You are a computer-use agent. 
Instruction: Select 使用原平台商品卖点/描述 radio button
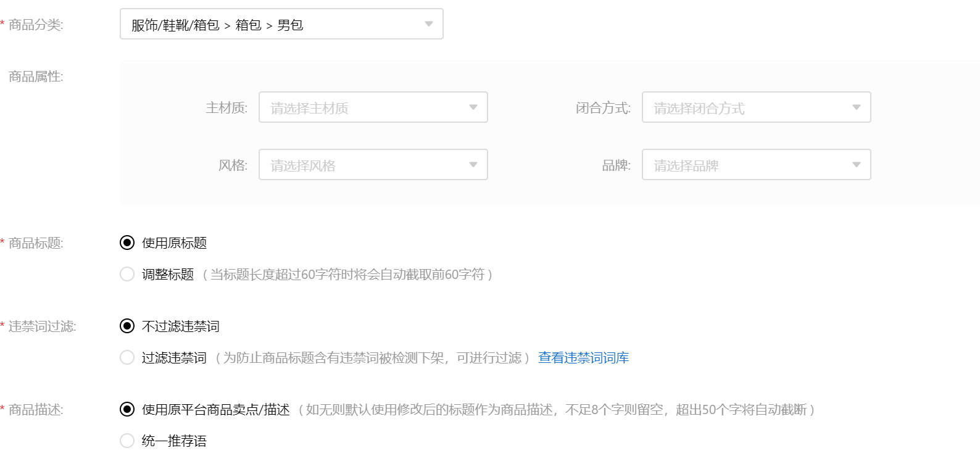pos(127,409)
